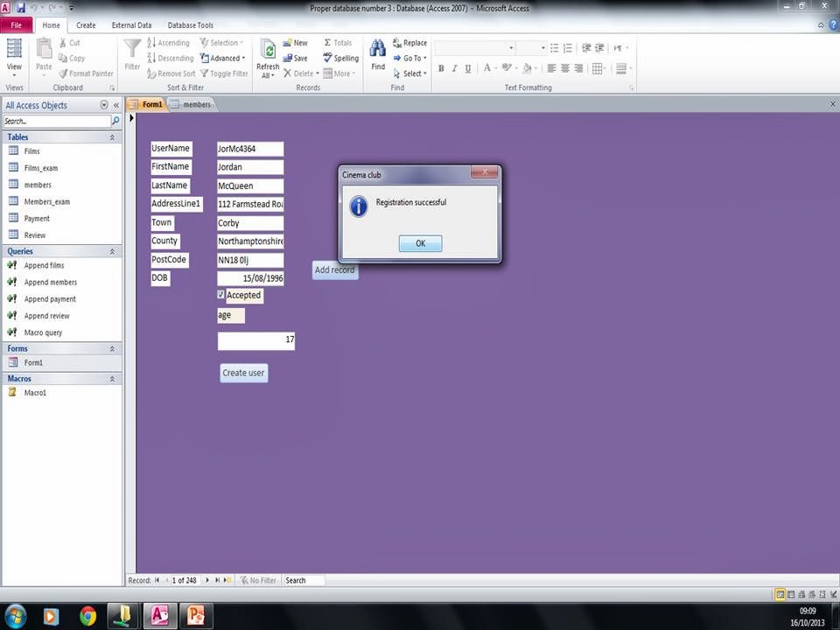Collapse the Macros group
Image resolution: width=840 pixels, height=630 pixels.
click(112, 379)
